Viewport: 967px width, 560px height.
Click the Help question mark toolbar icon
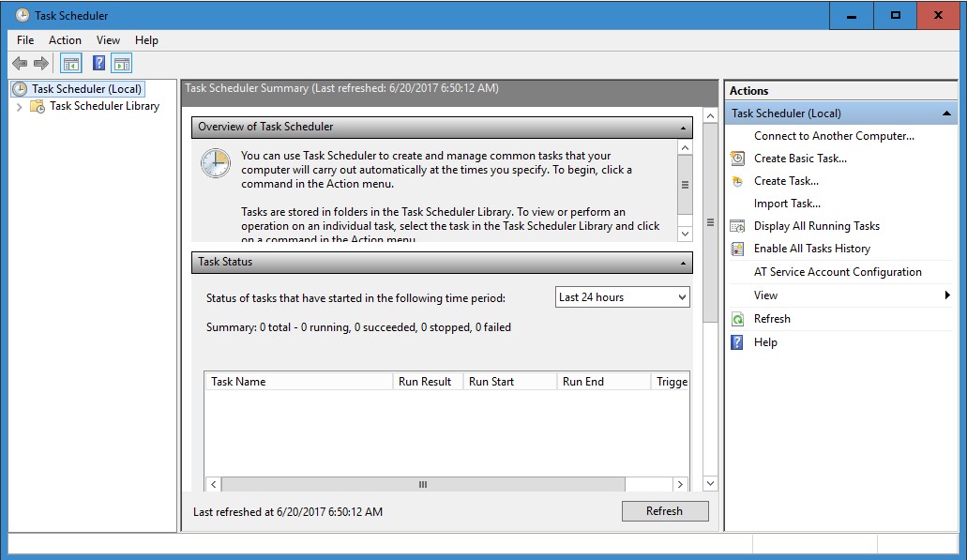click(98, 63)
